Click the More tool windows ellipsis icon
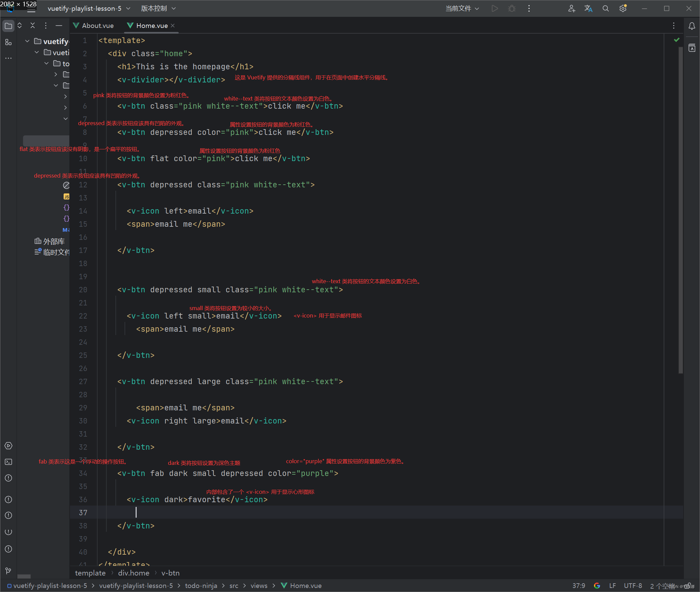 tap(8, 58)
